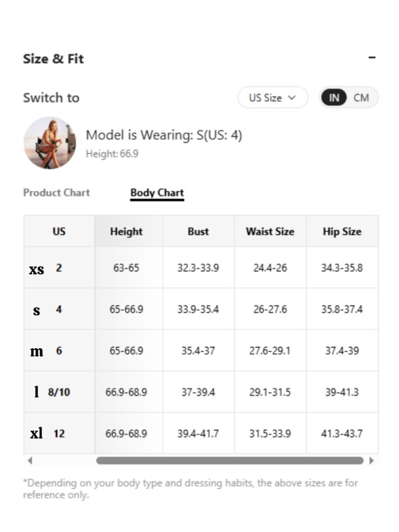Screen dimensions: 399x532
Task: Open the model's circular photo thumbnail
Action: tap(50, 143)
